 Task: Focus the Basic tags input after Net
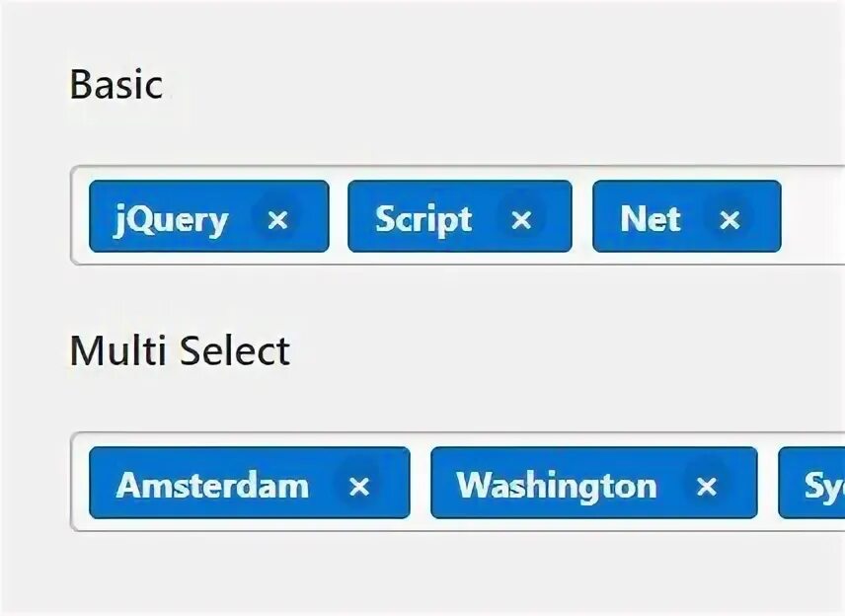(812, 216)
